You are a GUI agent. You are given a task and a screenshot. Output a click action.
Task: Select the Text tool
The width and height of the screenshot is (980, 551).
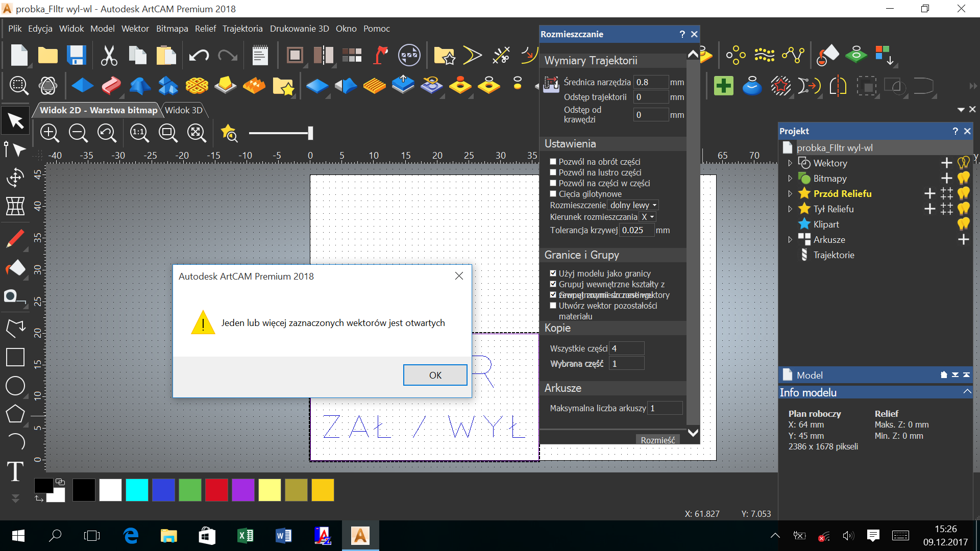(x=15, y=471)
